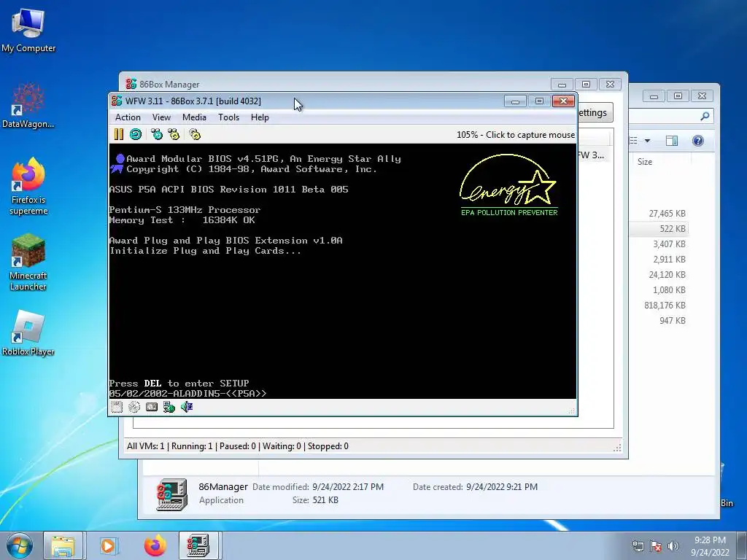Viewport: 747px width, 560px height.
Task: Open the Help menu
Action: click(260, 117)
